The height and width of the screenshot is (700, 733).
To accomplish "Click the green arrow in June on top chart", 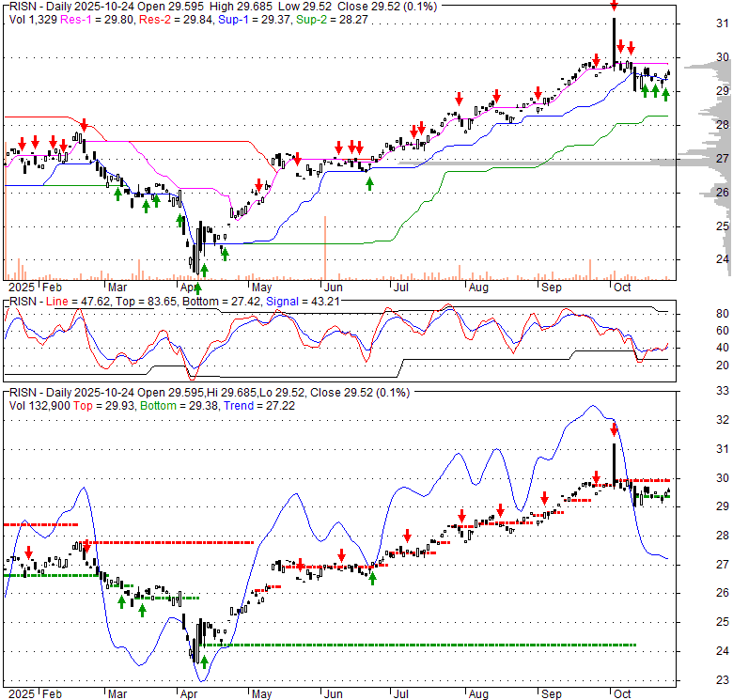I will pos(369,183).
